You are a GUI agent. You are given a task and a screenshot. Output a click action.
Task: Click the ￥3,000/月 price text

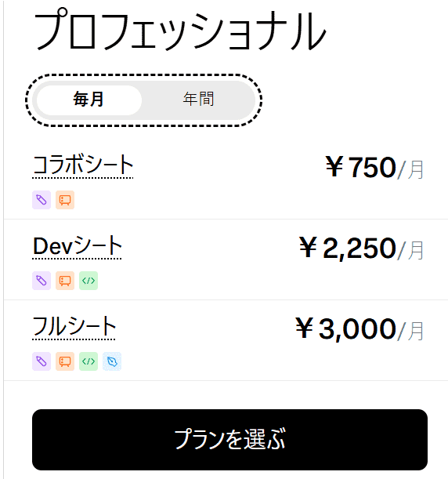(359, 328)
